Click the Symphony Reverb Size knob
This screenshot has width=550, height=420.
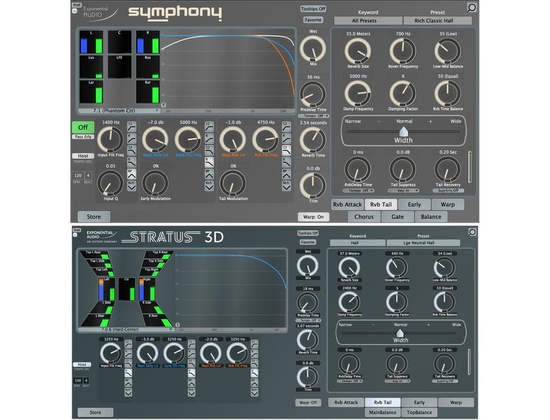point(358,51)
